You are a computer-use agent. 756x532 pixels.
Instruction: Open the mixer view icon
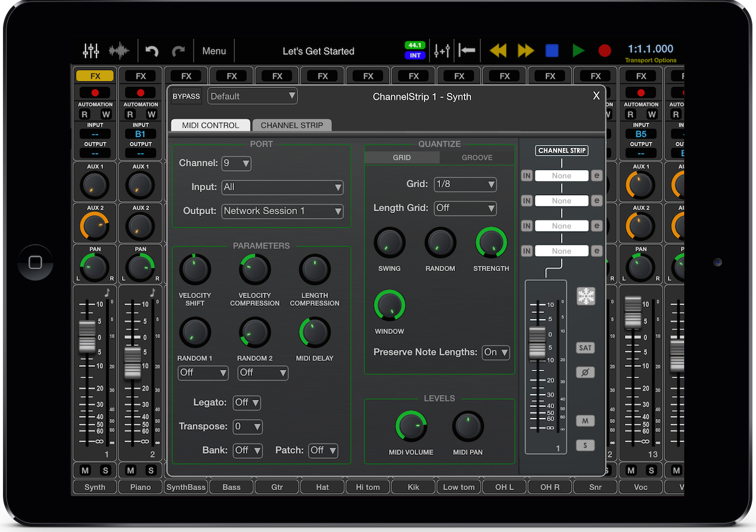[x=91, y=51]
